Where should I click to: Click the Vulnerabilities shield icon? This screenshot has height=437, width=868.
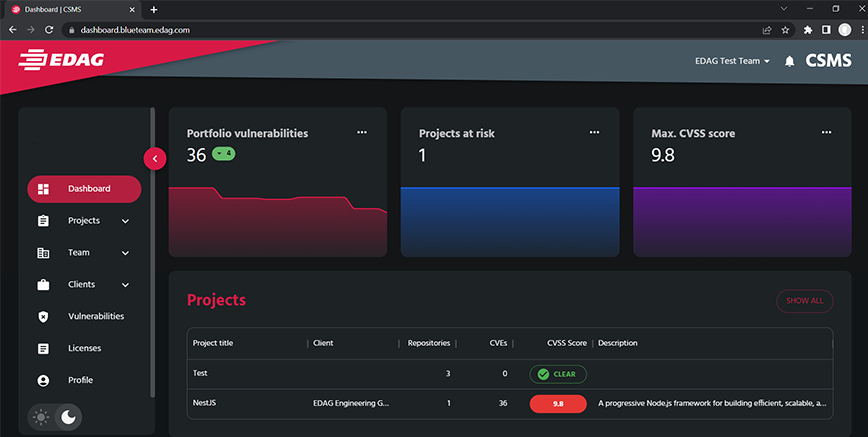[x=43, y=317]
